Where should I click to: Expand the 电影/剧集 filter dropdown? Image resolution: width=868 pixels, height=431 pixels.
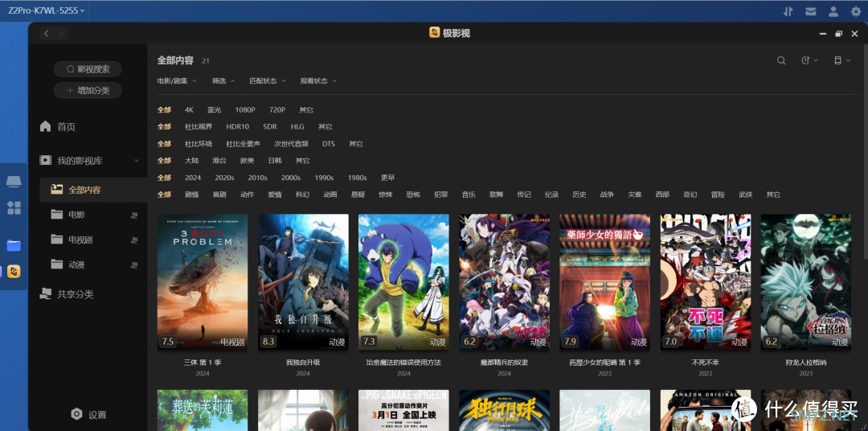[x=177, y=81]
